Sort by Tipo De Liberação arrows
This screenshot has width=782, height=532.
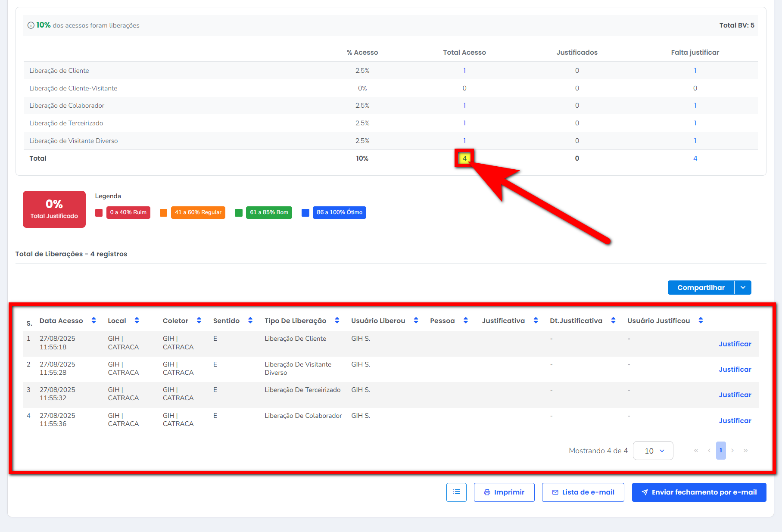coord(337,320)
